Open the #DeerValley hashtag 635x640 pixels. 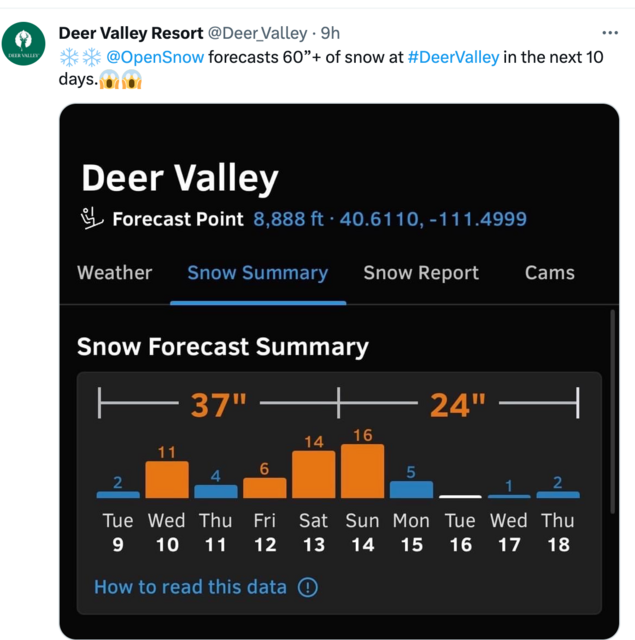[453, 57]
